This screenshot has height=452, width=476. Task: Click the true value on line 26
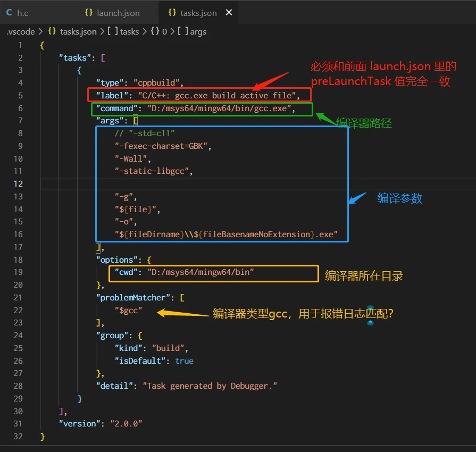click(x=184, y=361)
